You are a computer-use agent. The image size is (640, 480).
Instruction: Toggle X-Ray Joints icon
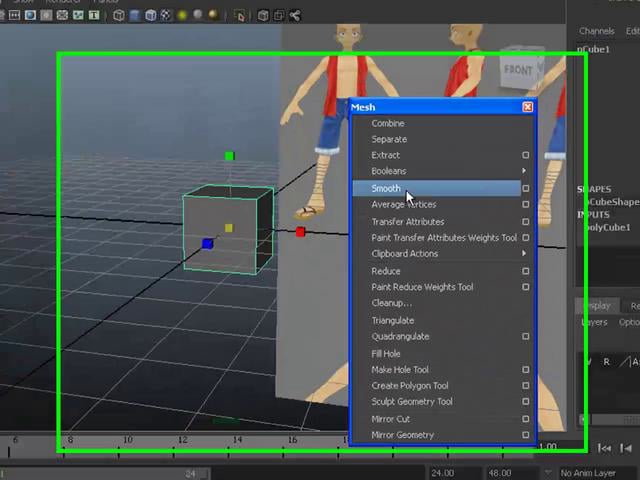click(x=295, y=16)
